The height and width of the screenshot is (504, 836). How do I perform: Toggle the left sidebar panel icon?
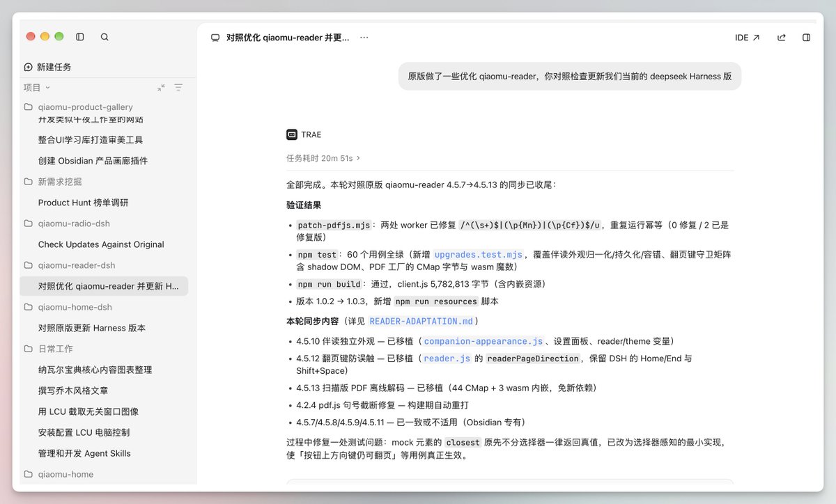tap(80, 37)
